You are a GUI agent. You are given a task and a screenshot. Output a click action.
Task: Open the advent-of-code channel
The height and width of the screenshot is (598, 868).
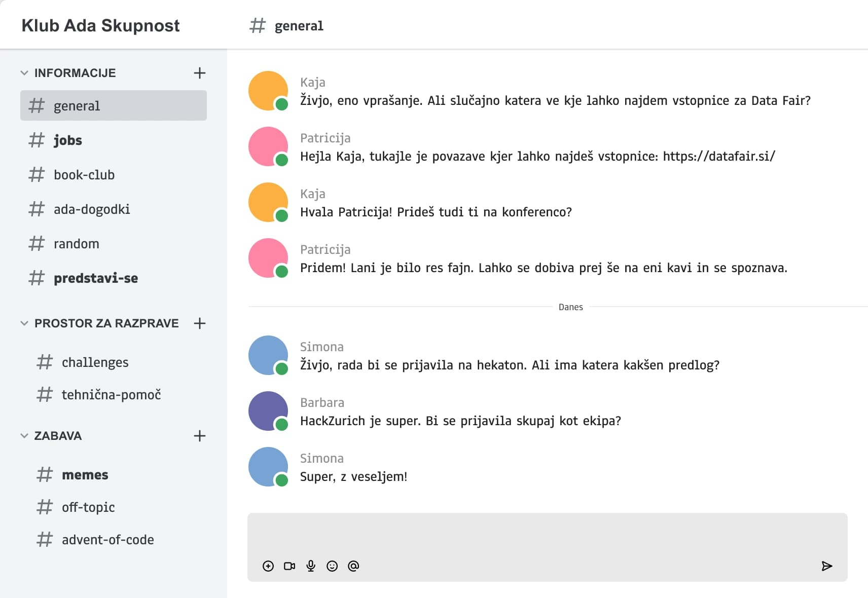click(107, 540)
